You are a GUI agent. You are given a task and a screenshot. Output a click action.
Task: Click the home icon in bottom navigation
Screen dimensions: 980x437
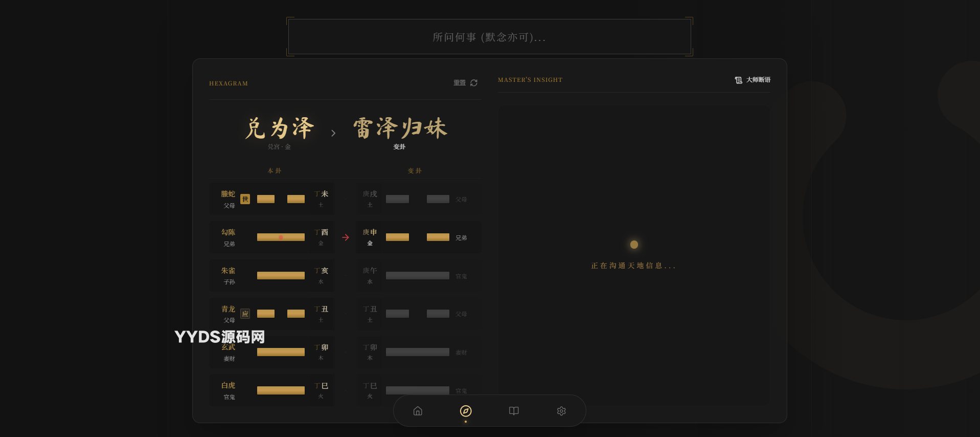tap(418, 411)
